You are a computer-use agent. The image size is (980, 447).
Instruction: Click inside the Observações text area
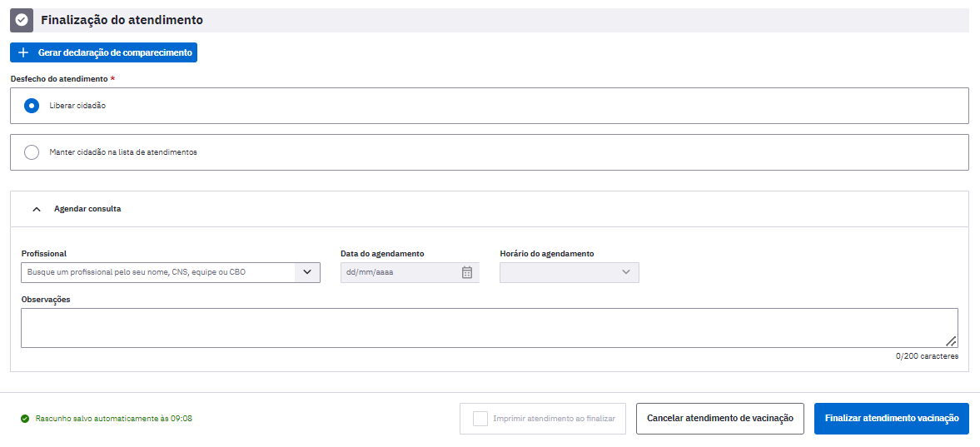(x=490, y=328)
